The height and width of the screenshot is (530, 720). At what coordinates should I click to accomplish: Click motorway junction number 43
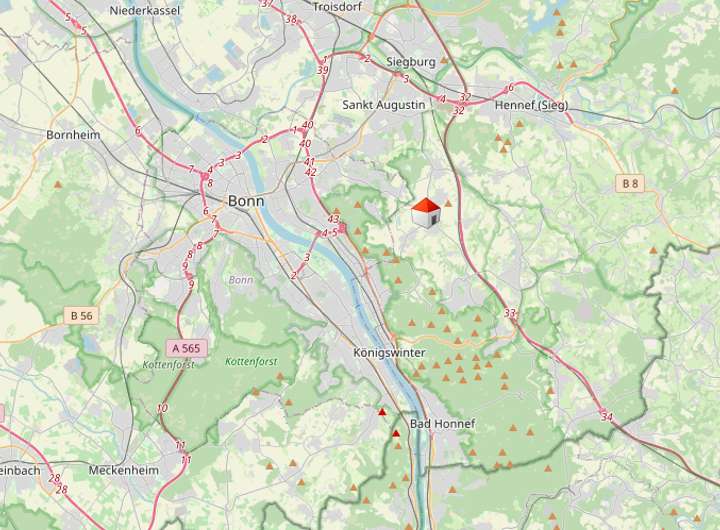pos(333,219)
